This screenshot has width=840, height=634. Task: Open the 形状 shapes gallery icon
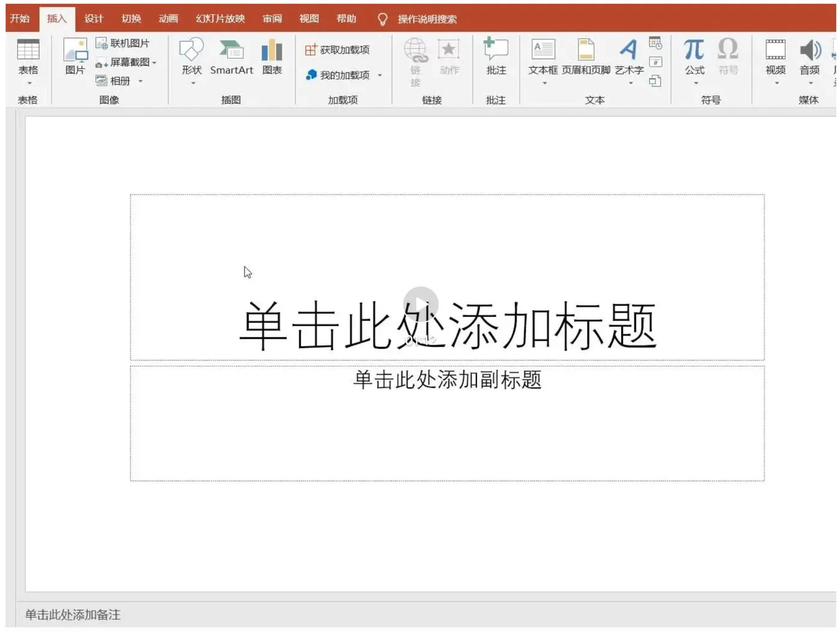point(192,50)
